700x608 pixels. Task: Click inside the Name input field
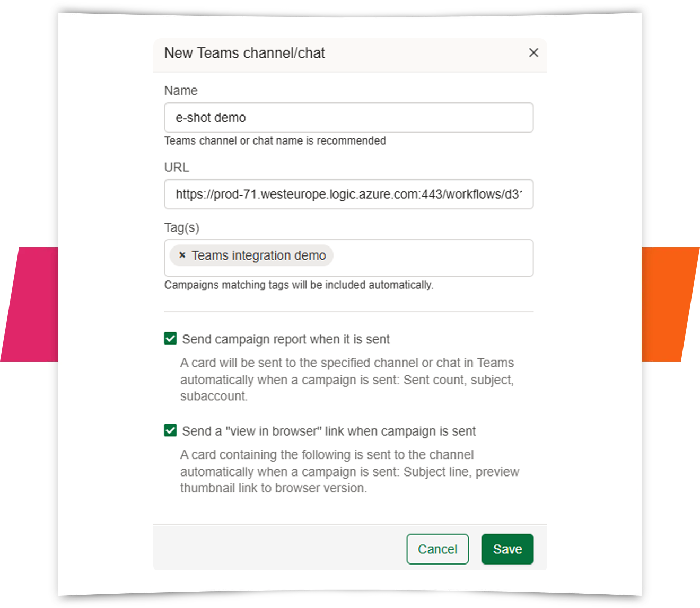tap(348, 118)
